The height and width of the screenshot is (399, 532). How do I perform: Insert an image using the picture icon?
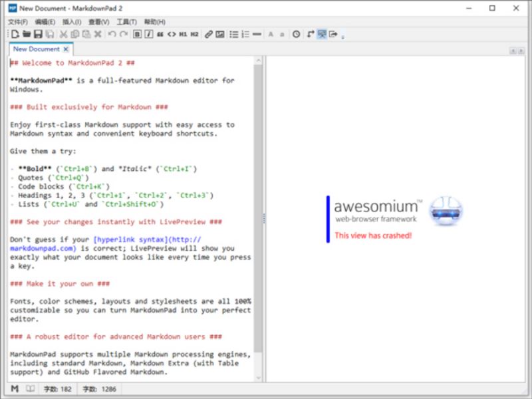pos(220,34)
